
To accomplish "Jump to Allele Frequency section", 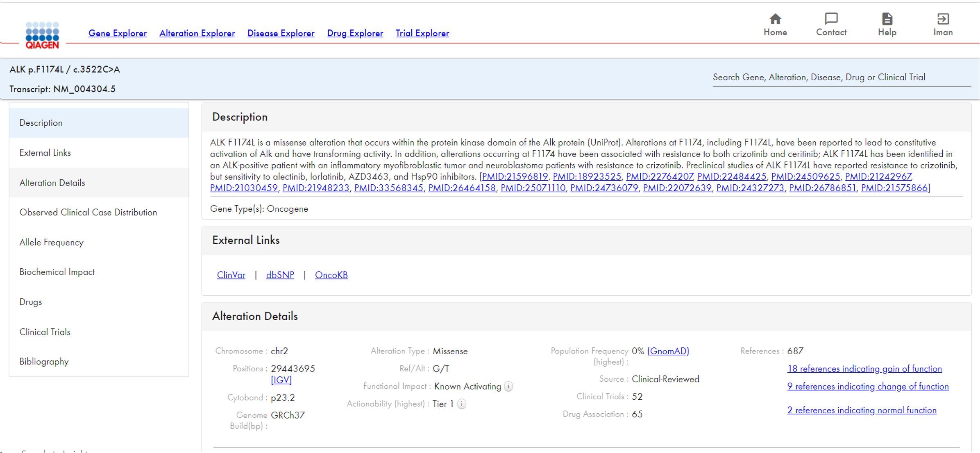I will tap(99, 242).
